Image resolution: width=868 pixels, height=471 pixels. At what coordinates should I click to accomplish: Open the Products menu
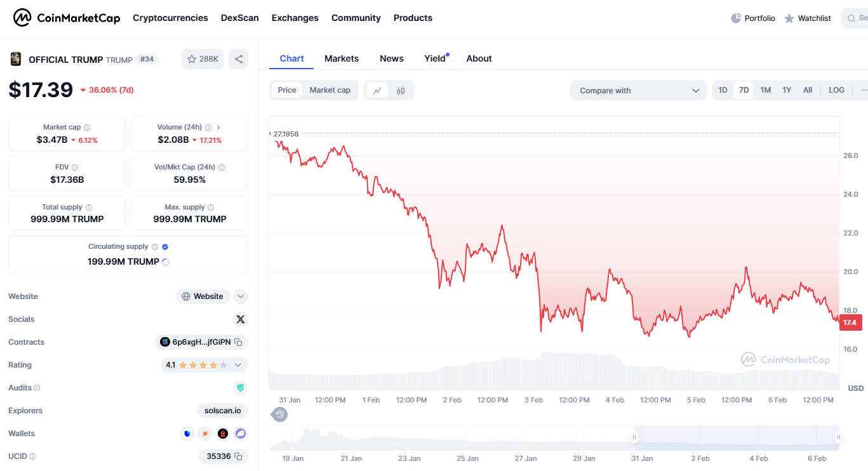(x=413, y=18)
